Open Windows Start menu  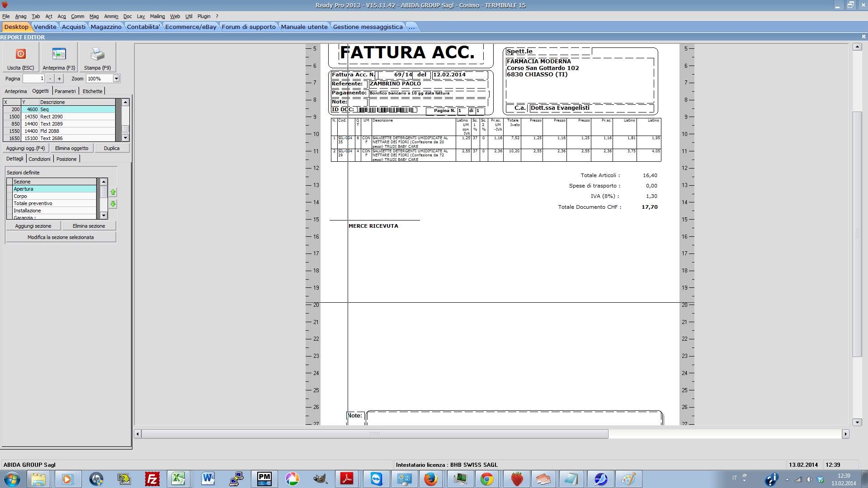tap(12, 479)
